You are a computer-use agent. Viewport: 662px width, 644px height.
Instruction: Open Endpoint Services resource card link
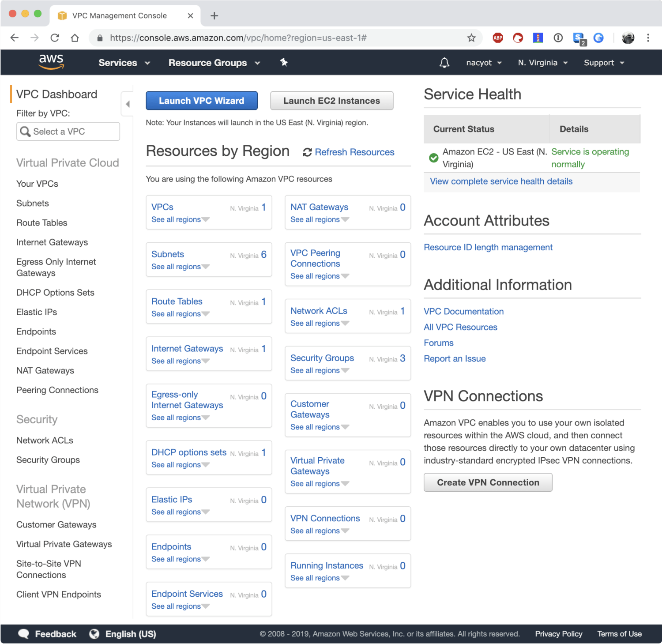pos(187,594)
